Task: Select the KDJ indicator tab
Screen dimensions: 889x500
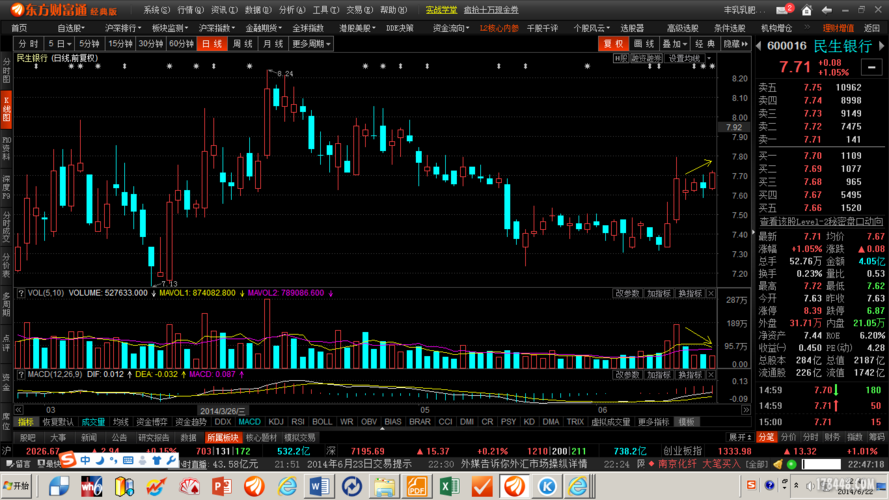Action: click(x=274, y=422)
